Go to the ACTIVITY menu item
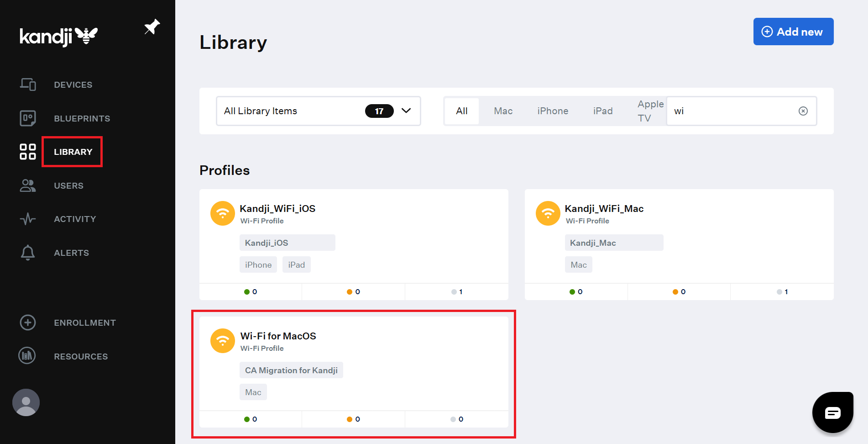This screenshot has width=868, height=444. click(75, 219)
